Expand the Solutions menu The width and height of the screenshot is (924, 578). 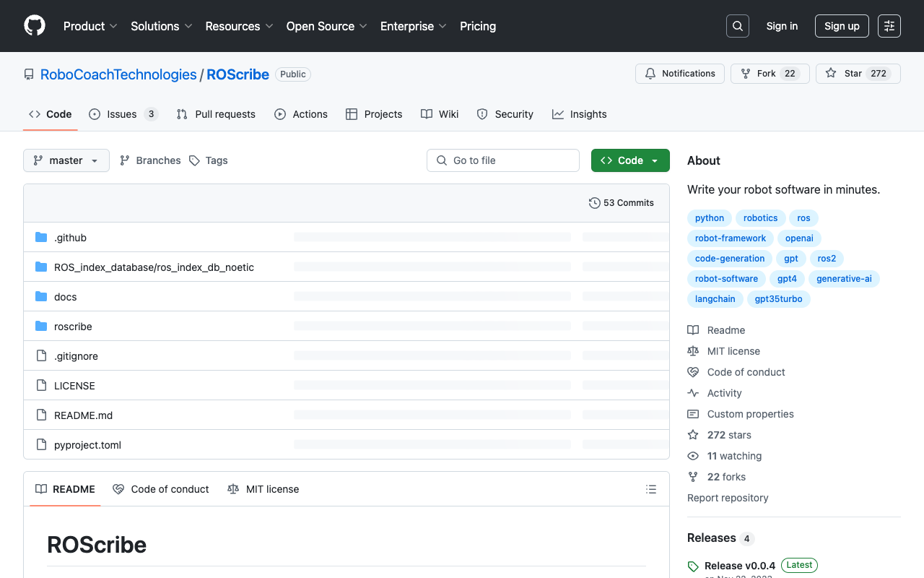point(162,26)
